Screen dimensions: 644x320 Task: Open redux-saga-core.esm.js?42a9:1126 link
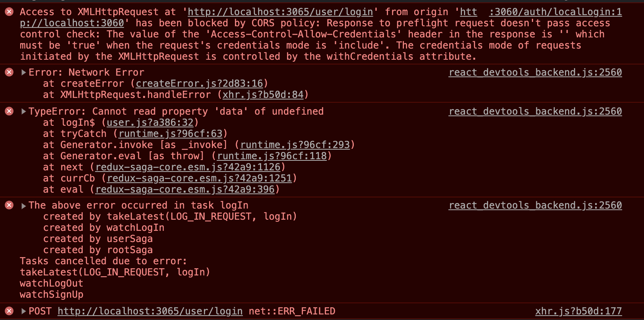coord(188,167)
